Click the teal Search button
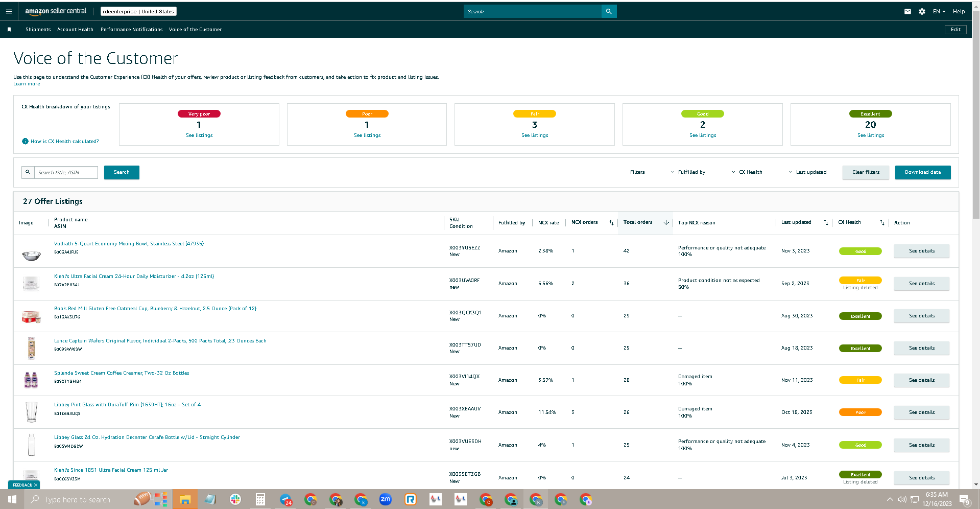This screenshot has width=980, height=509. tap(122, 172)
